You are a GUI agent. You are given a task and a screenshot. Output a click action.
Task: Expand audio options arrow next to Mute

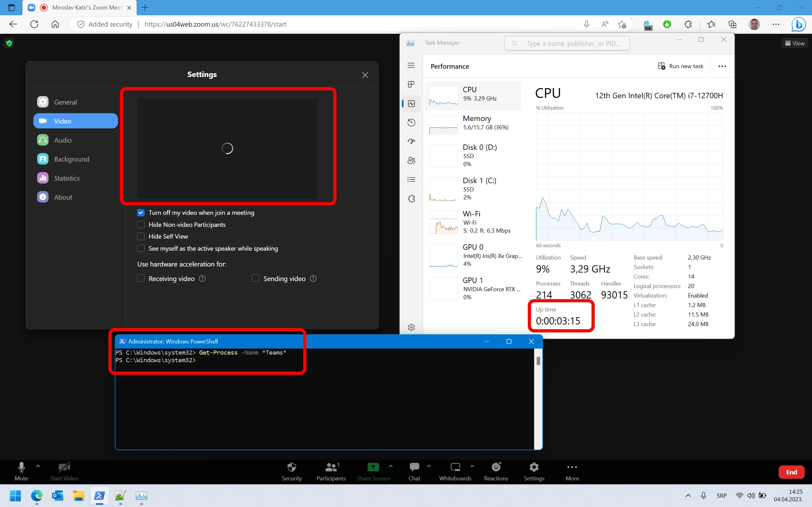tap(38, 466)
